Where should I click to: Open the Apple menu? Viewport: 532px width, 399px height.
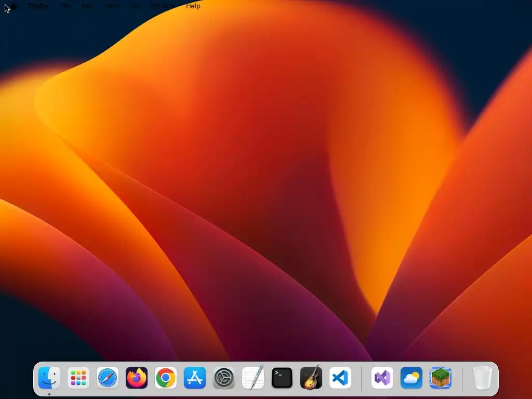(14, 6)
